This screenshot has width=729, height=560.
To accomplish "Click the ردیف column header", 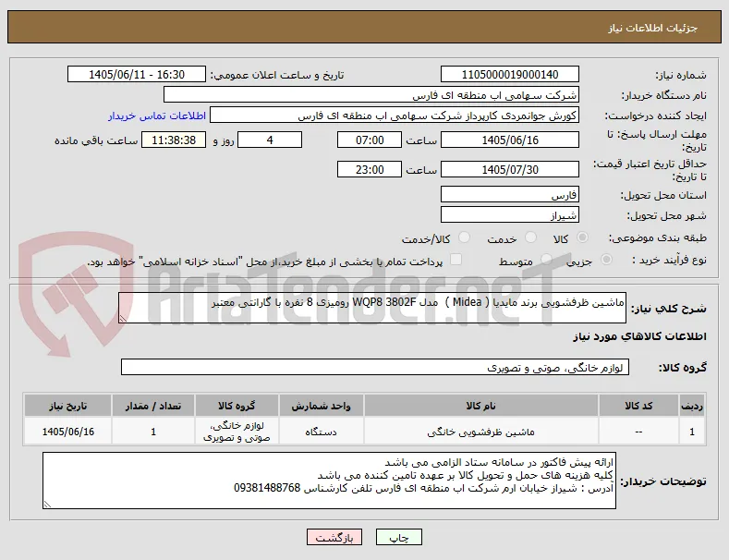I will 692,406.
